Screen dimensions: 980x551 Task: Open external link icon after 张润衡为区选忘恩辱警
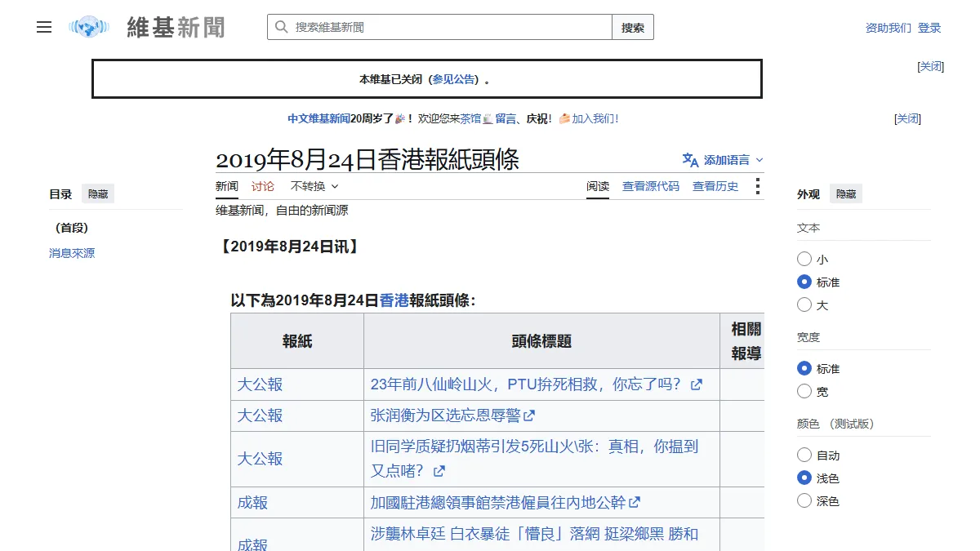pyautogui.click(x=529, y=415)
